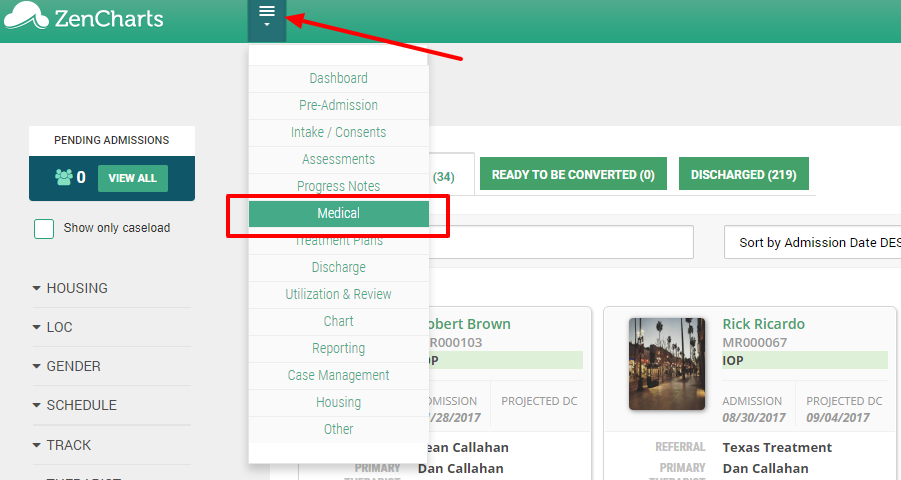
Task: Choose Intake / Consents in menu
Action: 338,132
